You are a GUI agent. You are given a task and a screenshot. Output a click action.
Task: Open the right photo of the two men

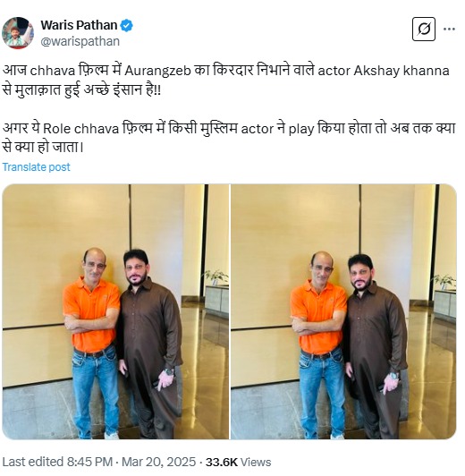[343, 311]
